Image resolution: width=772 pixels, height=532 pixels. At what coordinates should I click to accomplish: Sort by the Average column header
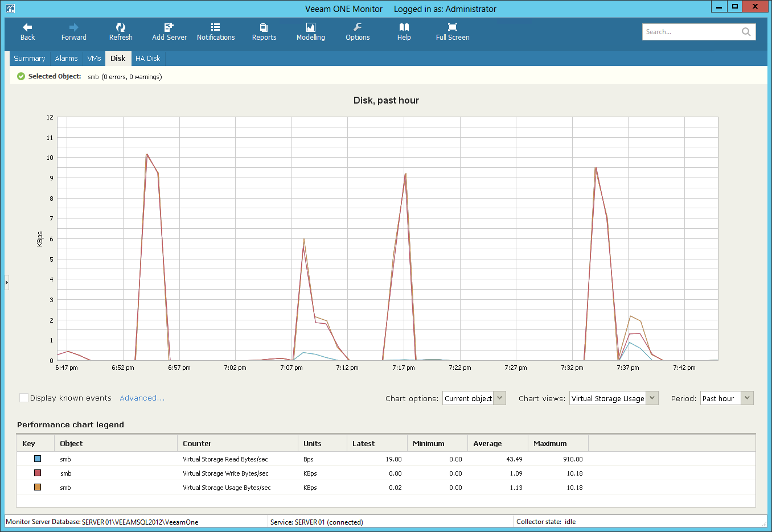tap(498, 443)
